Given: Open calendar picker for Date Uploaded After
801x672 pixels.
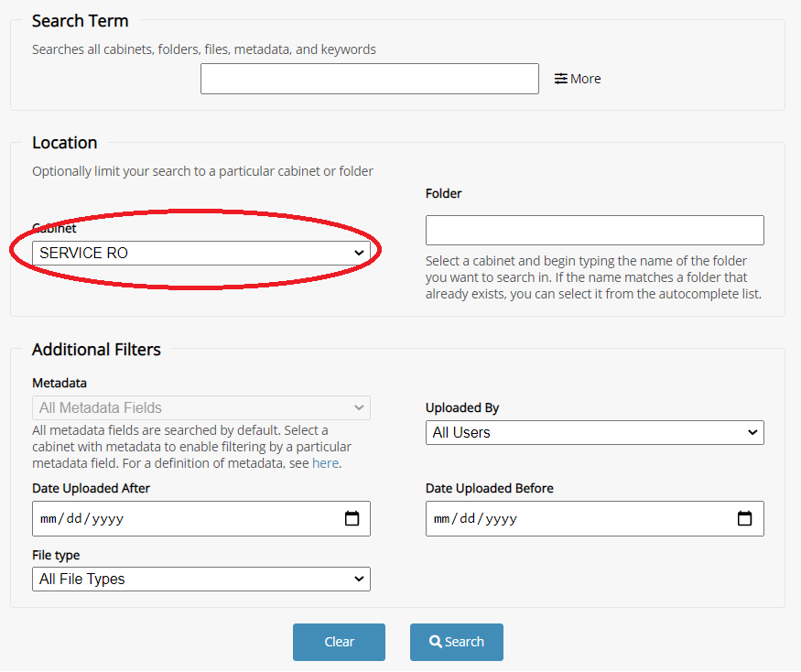Looking at the screenshot, I should point(352,519).
